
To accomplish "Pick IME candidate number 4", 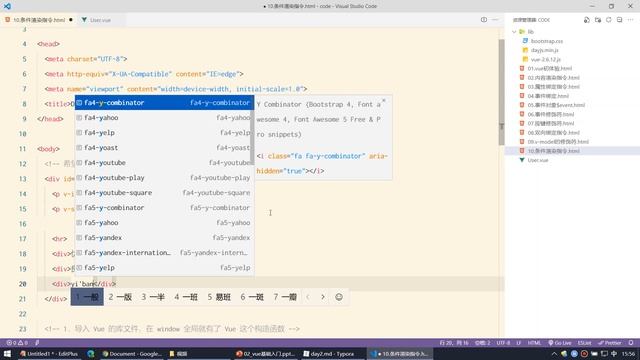I will click(186, 297).
